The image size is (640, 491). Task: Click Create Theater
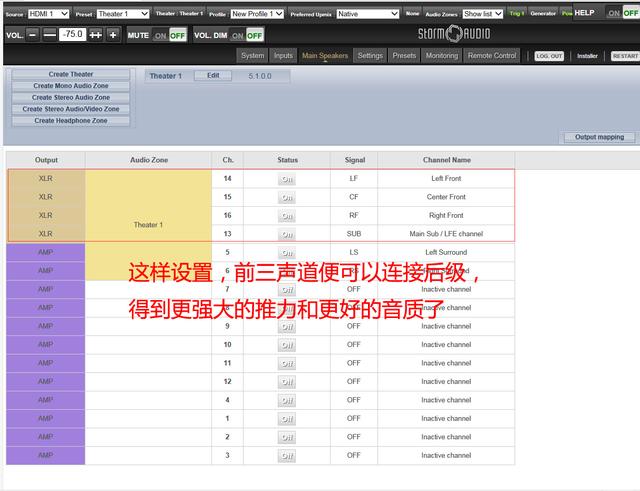coord(71,74)
